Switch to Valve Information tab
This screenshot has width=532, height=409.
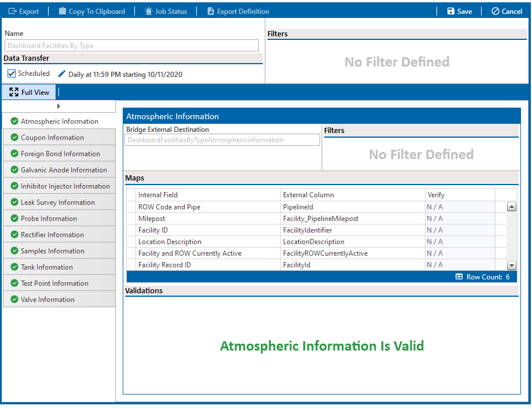click(x=47, y=300)
